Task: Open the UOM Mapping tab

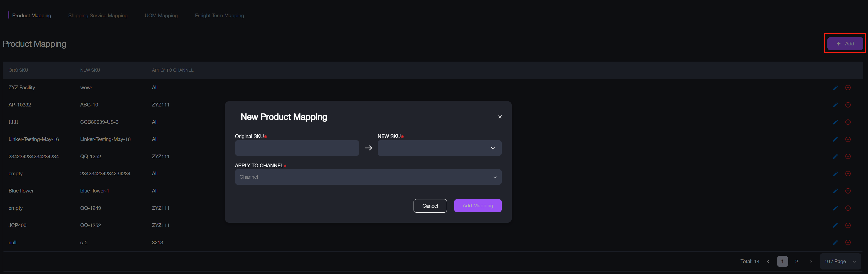Action: coord(161,15)
